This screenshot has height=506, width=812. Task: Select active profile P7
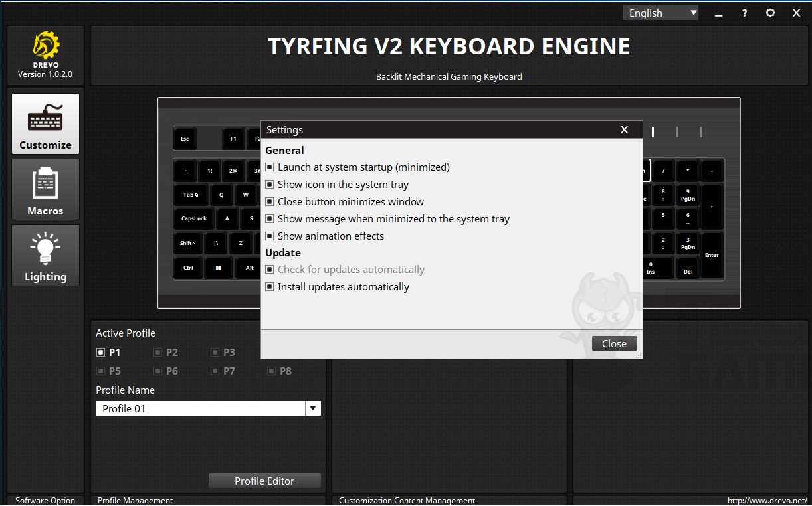[223, 371]
